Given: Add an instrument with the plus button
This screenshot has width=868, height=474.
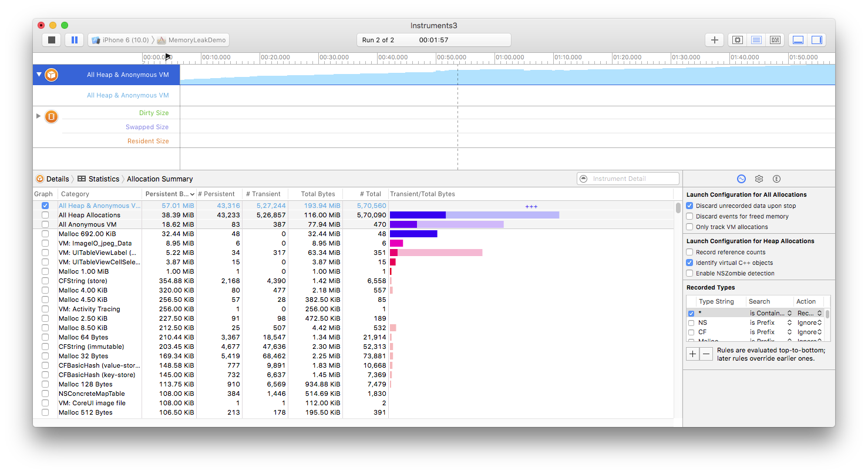Looking at the screenshot, I should pyautogui.click(x=714, y=40).
